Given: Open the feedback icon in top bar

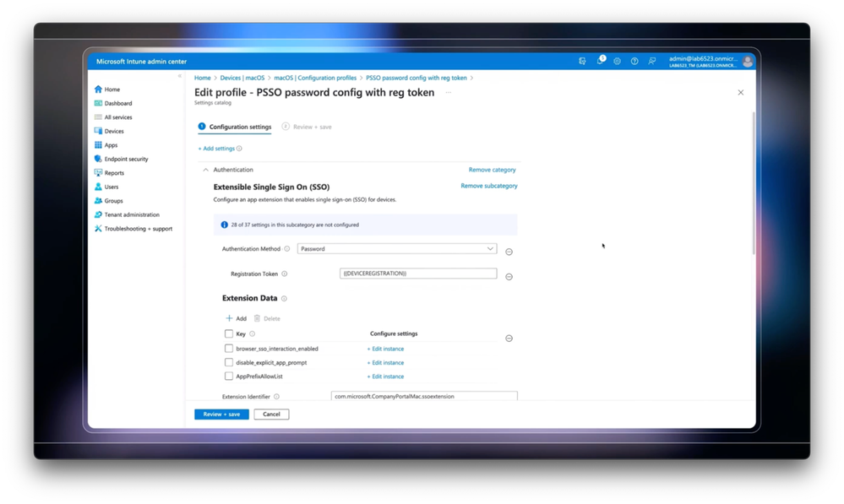Looking at the screenshot, I should [x=652, y=62].
